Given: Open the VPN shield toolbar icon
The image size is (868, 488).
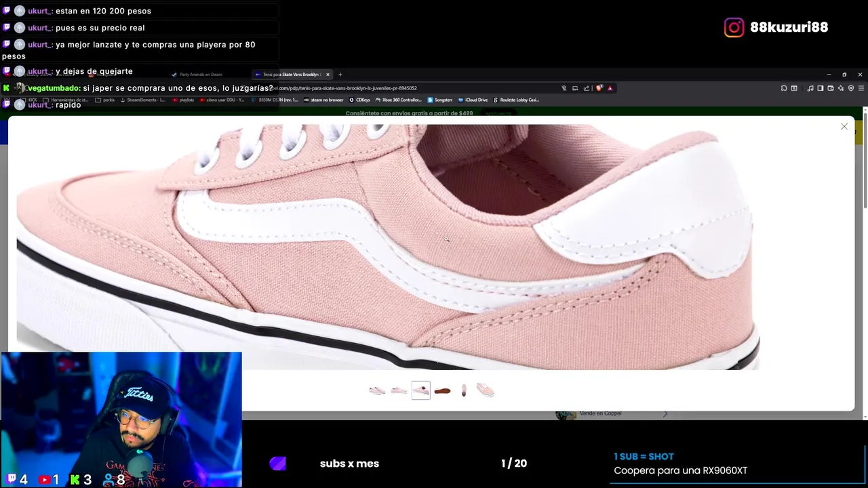Looking at the screenshot, I should 851,88.
